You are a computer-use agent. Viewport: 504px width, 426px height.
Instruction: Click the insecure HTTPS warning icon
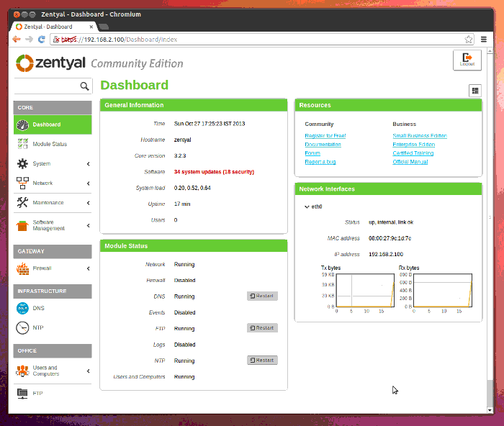tap(56, 40)
